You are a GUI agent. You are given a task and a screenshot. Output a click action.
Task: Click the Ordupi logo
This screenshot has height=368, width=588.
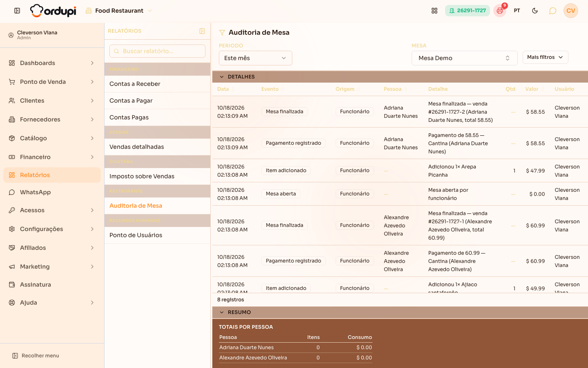[x=53, y=11]
